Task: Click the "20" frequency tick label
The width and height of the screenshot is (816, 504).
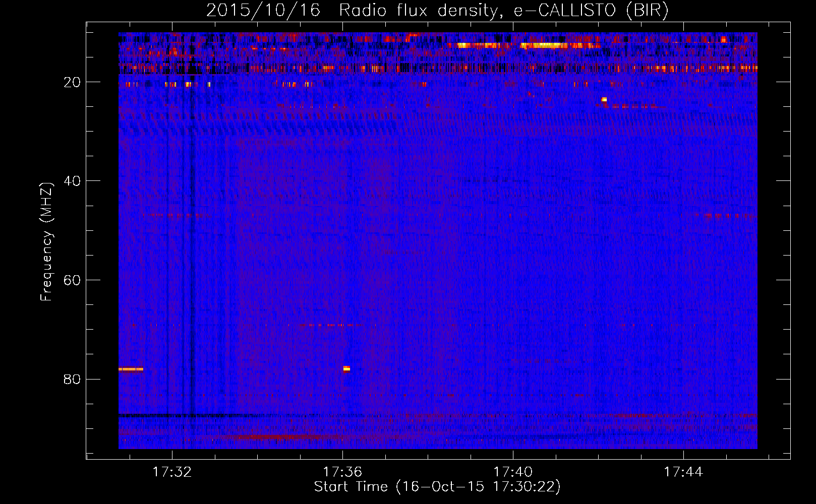Action: click(72, 82)
